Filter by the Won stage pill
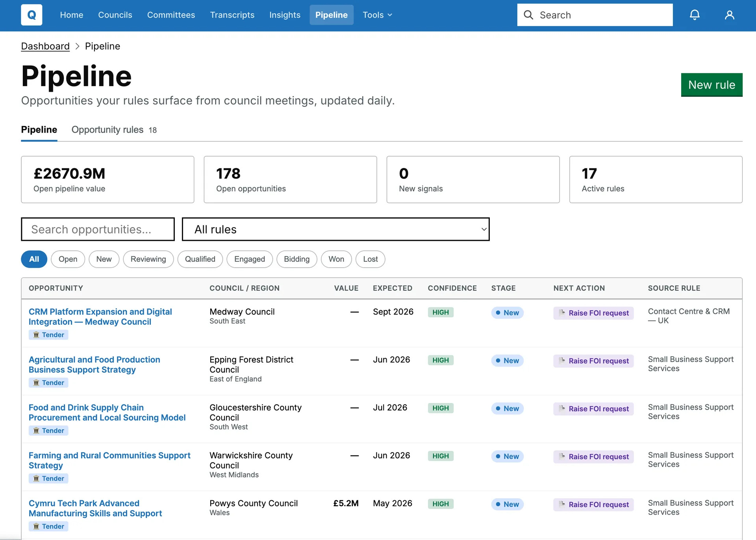Image resolution: width=756 pixels, height=540 pixels. click(336, 259)
